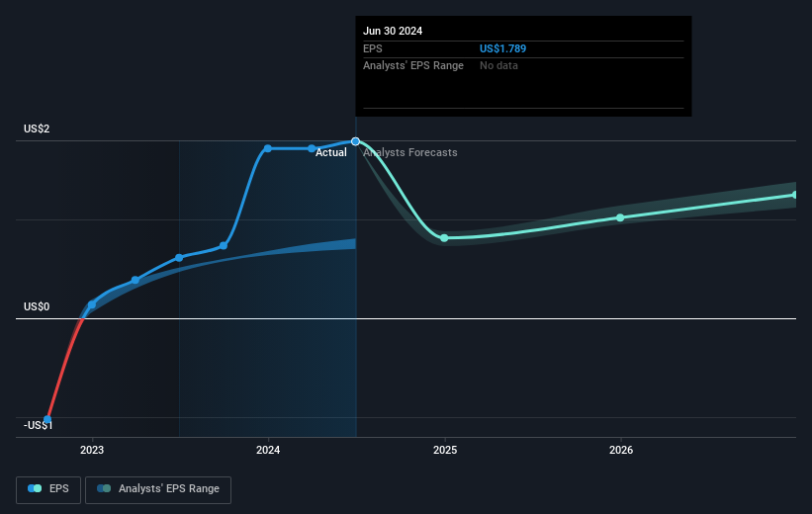This screenshot has width=812, height=514.
Task: Click the 'No data' tooltip value
Action: point(498,66)
